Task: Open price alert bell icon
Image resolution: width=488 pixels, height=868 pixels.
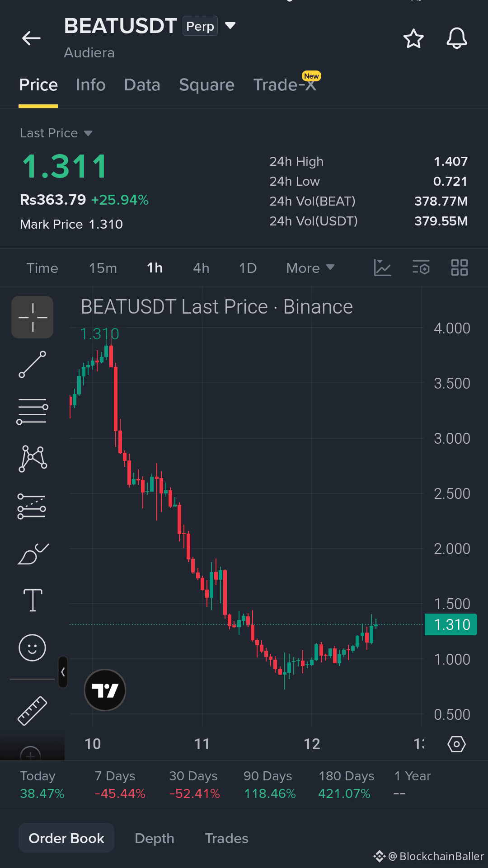Action: (457, 38)
